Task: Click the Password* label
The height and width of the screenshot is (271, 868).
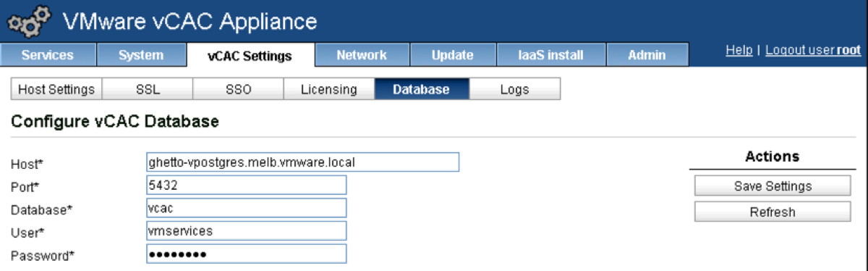Action: point(43,257)
